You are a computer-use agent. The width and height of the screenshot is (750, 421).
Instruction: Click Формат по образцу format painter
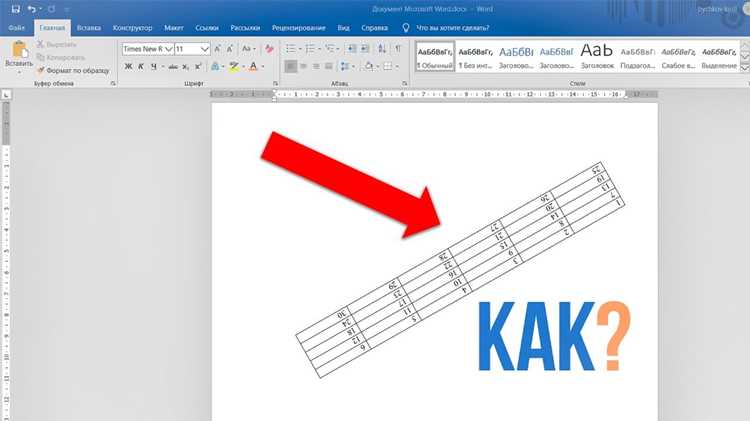(73, 70)
